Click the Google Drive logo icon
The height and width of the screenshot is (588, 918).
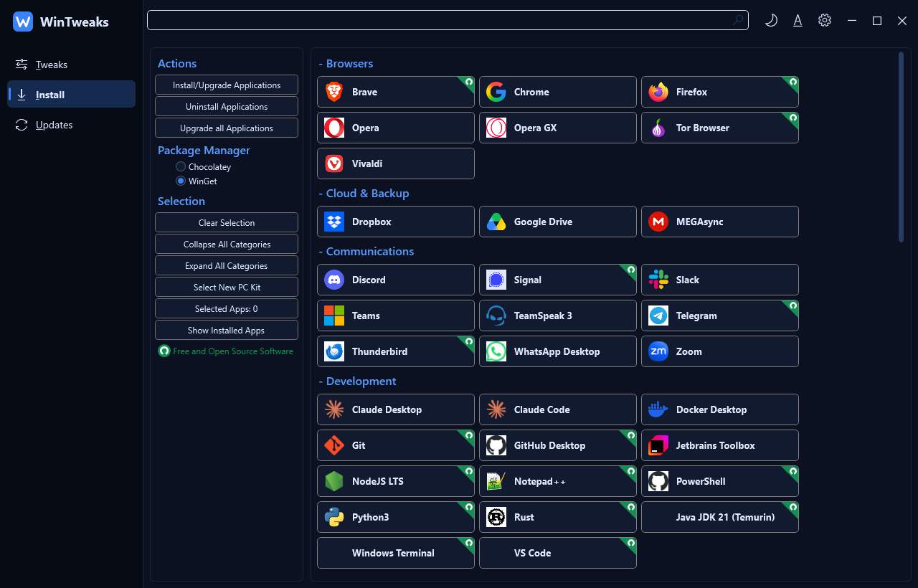tap(496, 222)
